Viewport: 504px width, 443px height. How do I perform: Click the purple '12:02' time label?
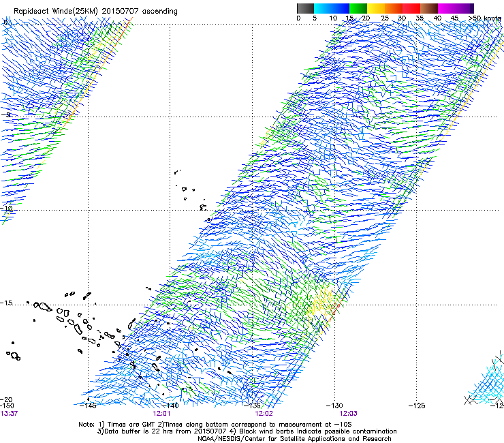tap(264, 413)
